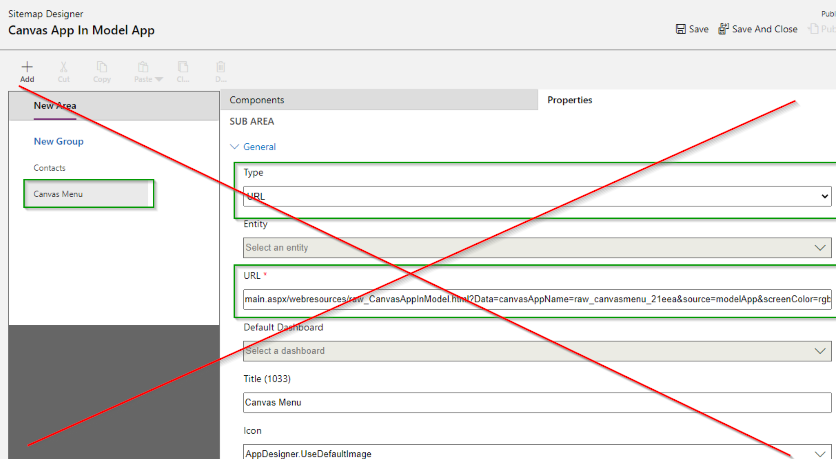
Task: Click the Delete trash icon
Action: pyautogui.click(x=221, y=67)
